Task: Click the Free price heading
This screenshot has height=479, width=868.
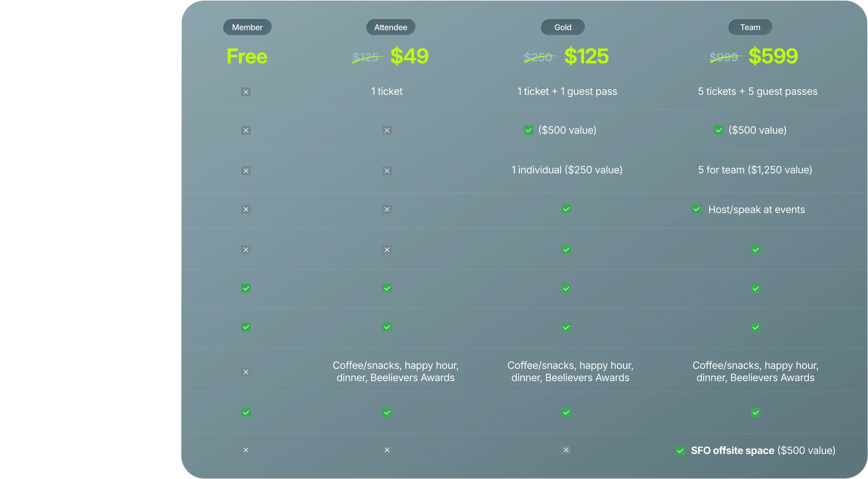Action: [247, 57]
